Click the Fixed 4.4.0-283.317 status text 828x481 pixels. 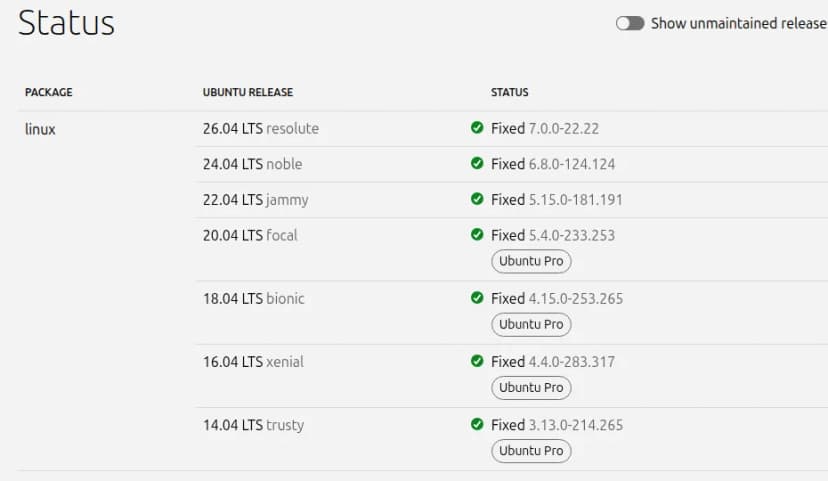[x=553, y=362]
